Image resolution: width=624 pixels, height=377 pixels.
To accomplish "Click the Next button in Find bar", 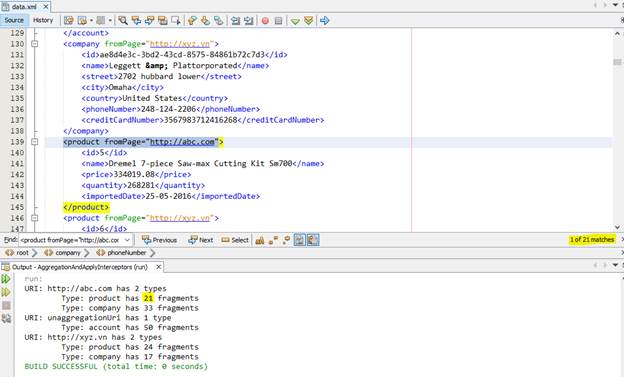I will [201, 240].
